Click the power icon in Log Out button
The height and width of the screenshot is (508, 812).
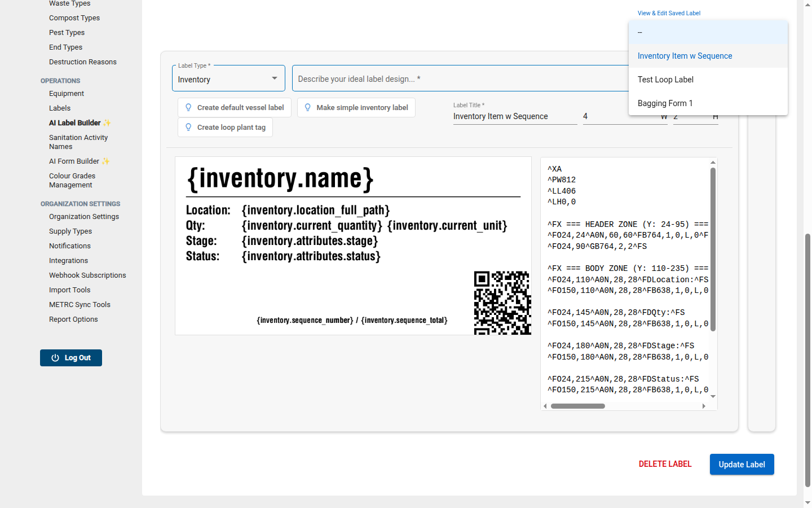click(55, 358)
